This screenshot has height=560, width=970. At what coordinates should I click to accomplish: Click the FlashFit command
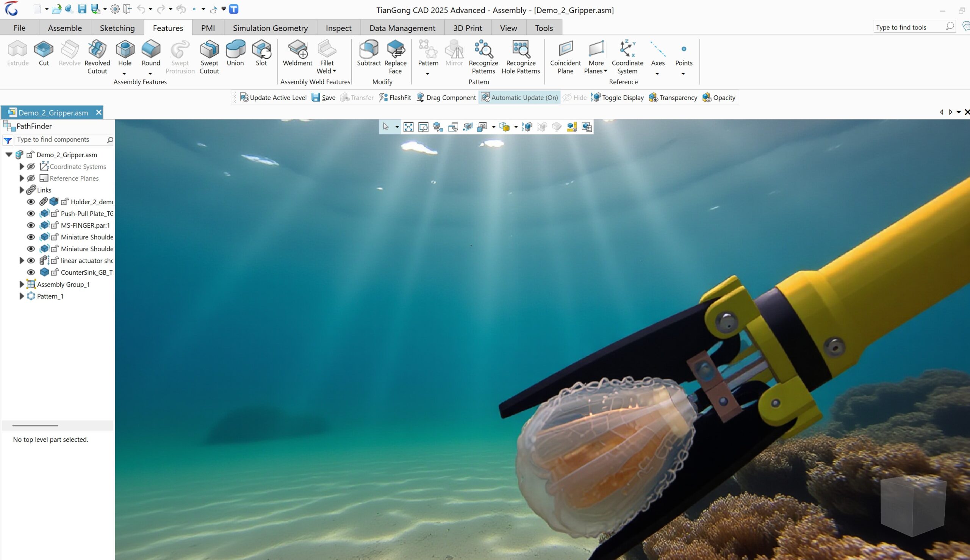[x=395, y=97]
